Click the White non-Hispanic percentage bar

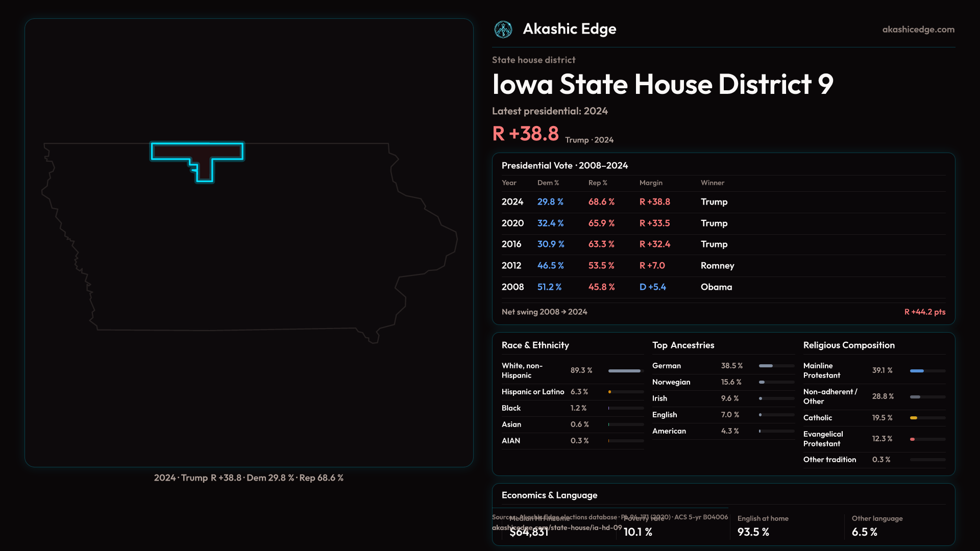click(x=624, y=371)
